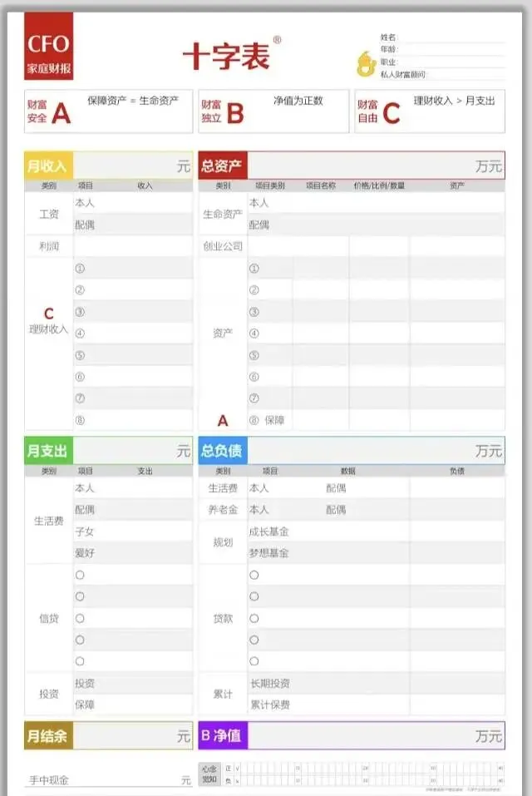
Task: Click the 支出 column header
Action: tap(145, 471)
